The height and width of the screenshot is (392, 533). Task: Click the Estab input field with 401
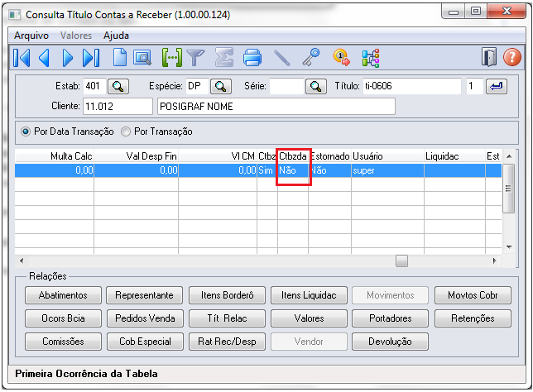pos(95,86)
